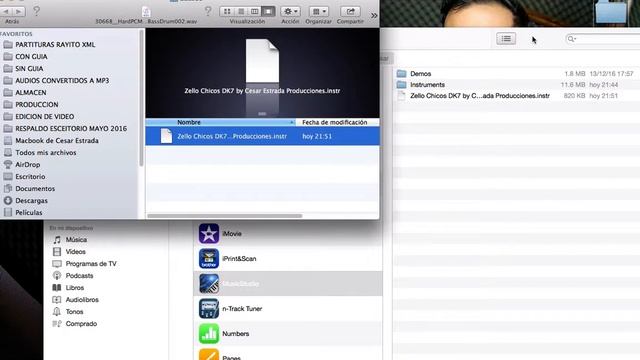The height and width of the screenshot is (360, 640).
Task: Click the Finder horizontal scrollbar
Action: point(224,216)
